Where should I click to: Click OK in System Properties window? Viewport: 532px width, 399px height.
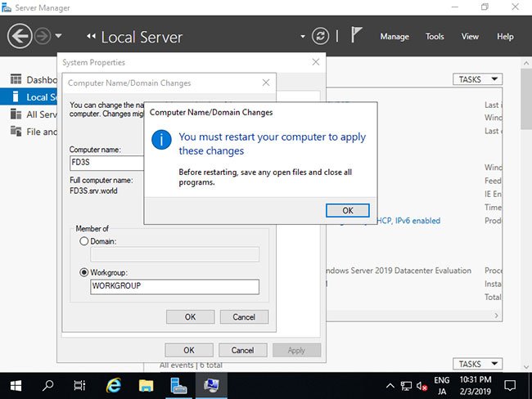[189, 350]
